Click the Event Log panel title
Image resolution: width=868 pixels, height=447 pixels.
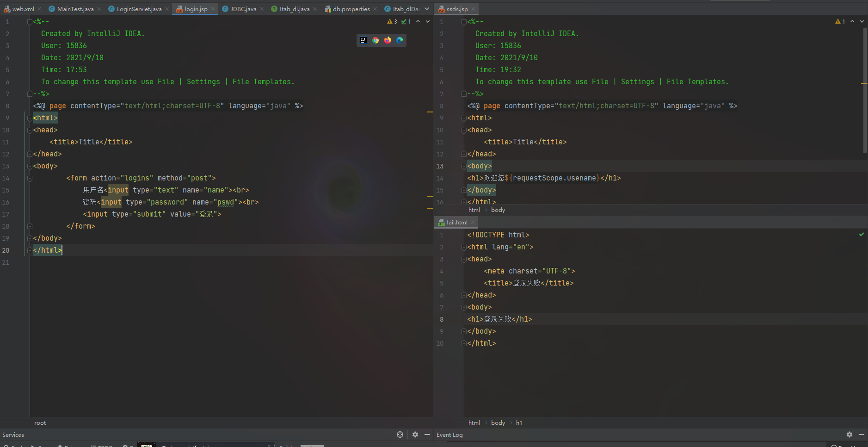point(449,435)
